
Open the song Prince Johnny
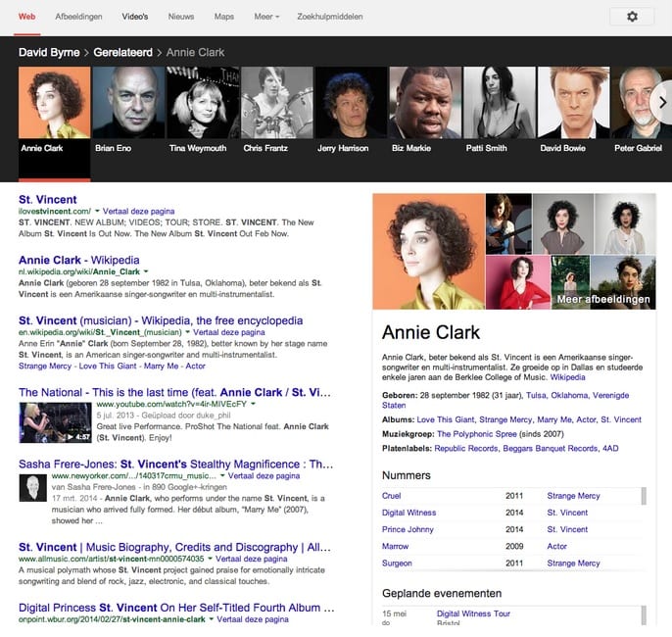[408, 529]
